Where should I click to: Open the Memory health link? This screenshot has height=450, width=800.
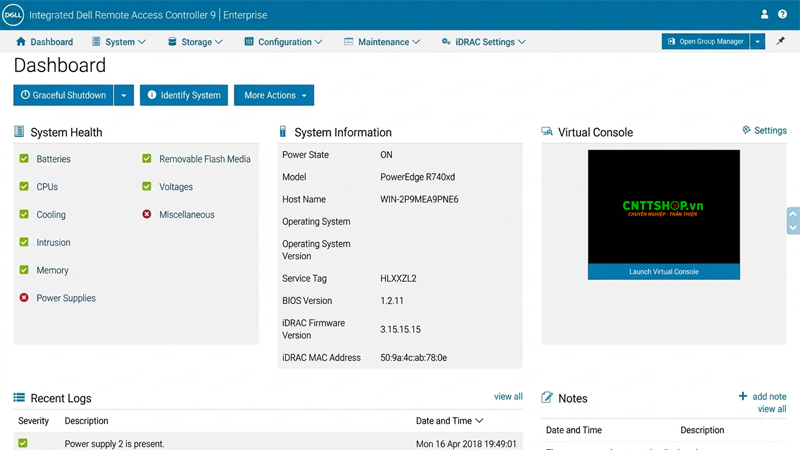coord(52,270)
